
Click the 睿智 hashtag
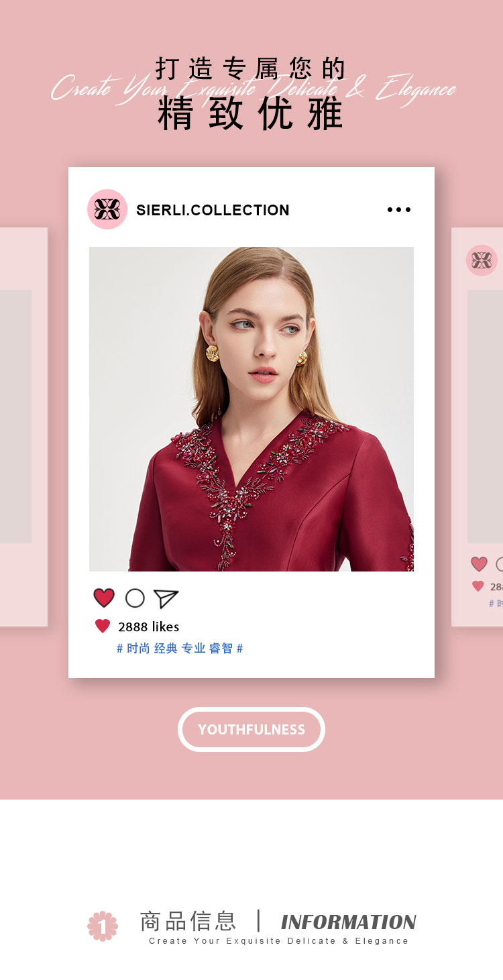(x=221, y=649)
